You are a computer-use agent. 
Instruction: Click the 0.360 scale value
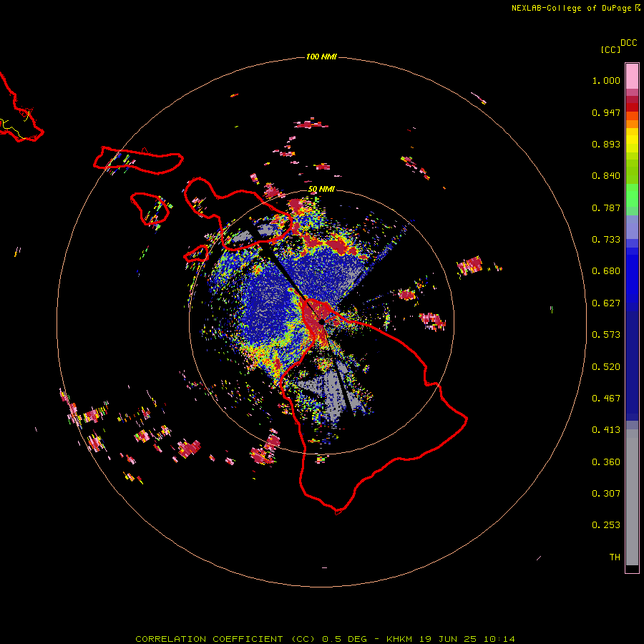pyautogui.click(x=606, y=462)
